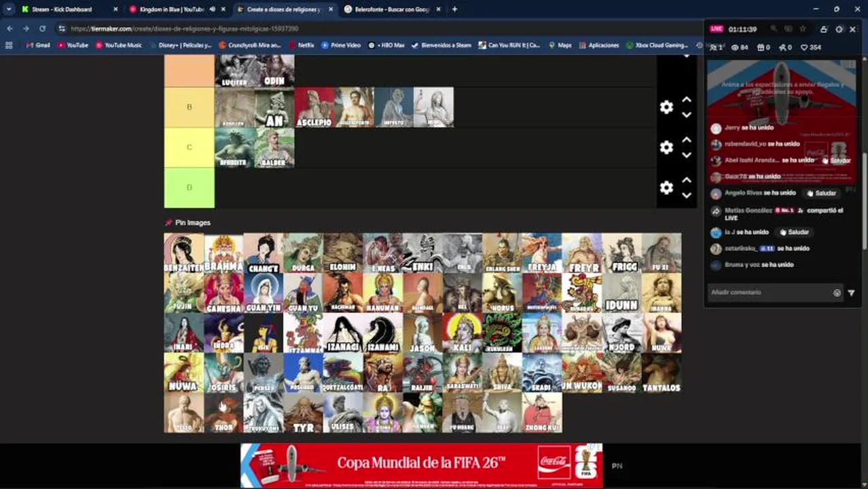Open the Prime Video bookmark
868x489 pixels.
pos(341,46)
